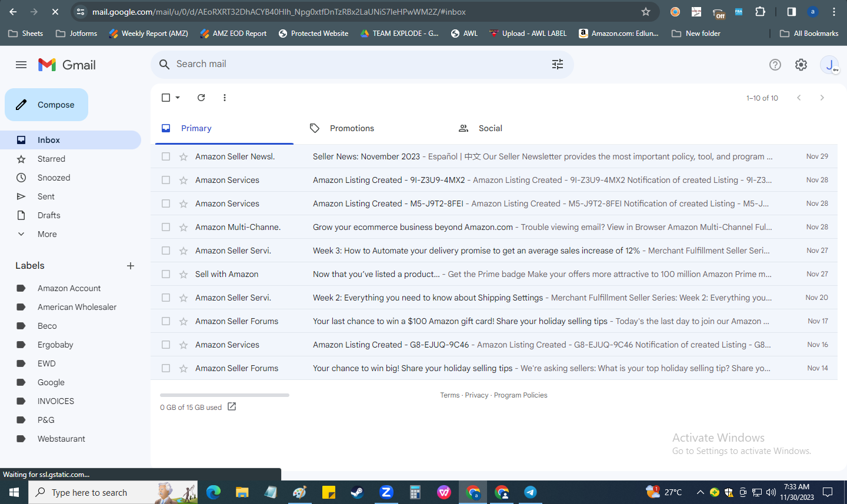Compose a new email

tap(46, 105)
